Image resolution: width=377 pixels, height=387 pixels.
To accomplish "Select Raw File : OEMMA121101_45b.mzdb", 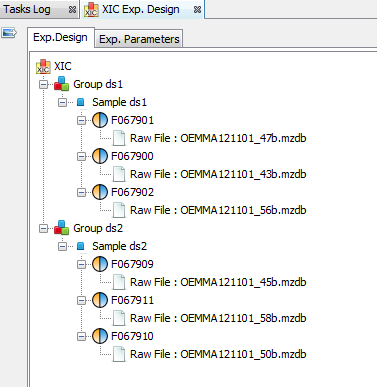I will [218, 282].
